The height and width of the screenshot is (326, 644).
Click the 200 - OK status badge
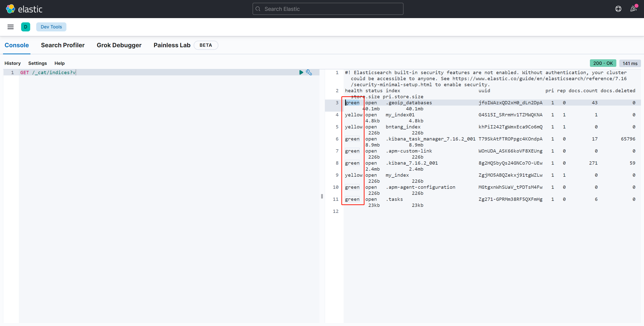603,63
